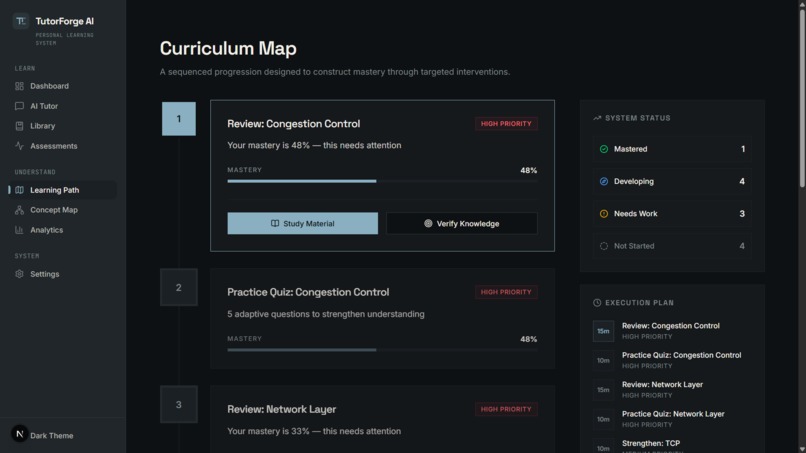The width and height of the screenshot is (806, 453).
Task: Click the book icon on Study Material
Action: [x=275, y=224]
